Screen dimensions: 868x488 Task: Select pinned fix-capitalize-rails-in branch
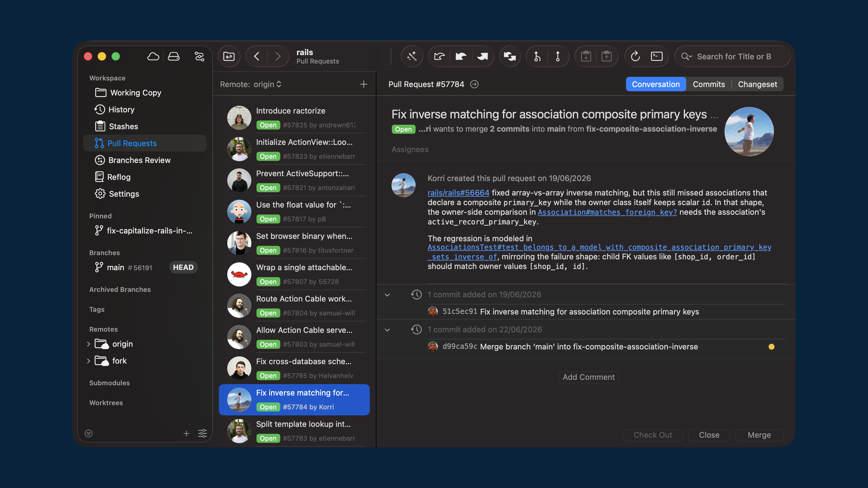[145, 231]
